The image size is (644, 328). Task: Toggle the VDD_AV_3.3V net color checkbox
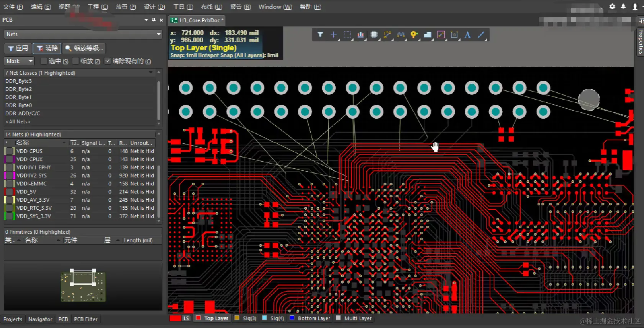coord(10,200)
